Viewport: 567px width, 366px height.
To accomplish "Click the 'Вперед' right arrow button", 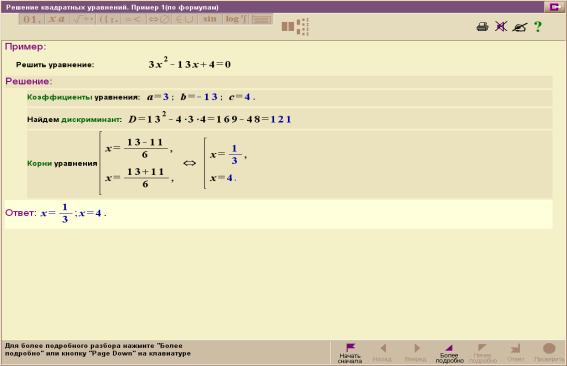I will point(416,353).
